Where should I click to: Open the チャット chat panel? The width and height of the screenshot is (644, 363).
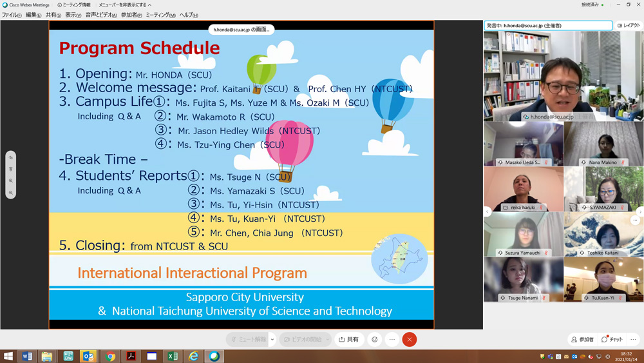tap(612, 340)
